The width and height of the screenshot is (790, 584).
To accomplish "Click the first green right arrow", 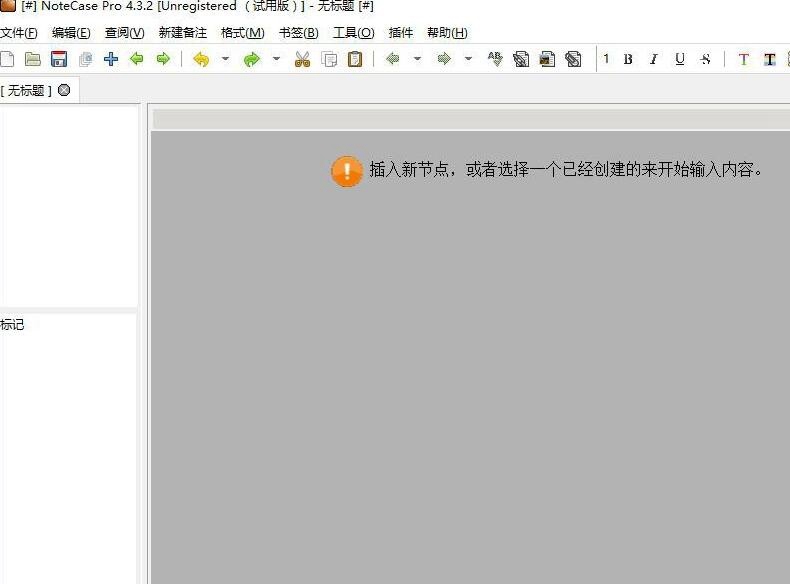I will pos(163,59).
